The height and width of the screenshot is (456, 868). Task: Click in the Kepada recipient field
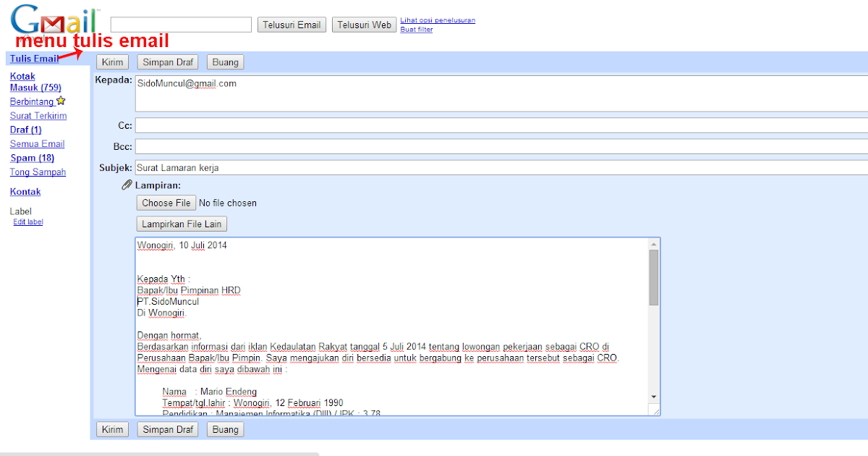501,93
